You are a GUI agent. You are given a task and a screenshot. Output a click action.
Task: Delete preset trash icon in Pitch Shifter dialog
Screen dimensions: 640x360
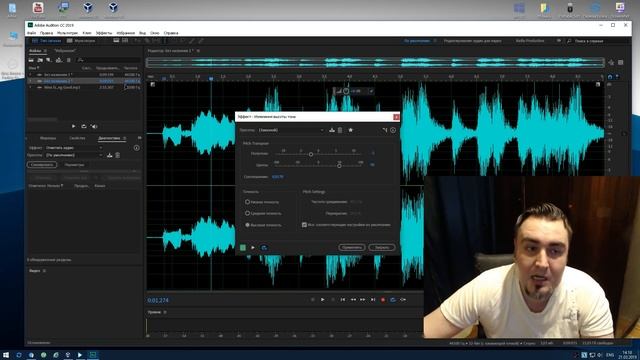[340, 130]
